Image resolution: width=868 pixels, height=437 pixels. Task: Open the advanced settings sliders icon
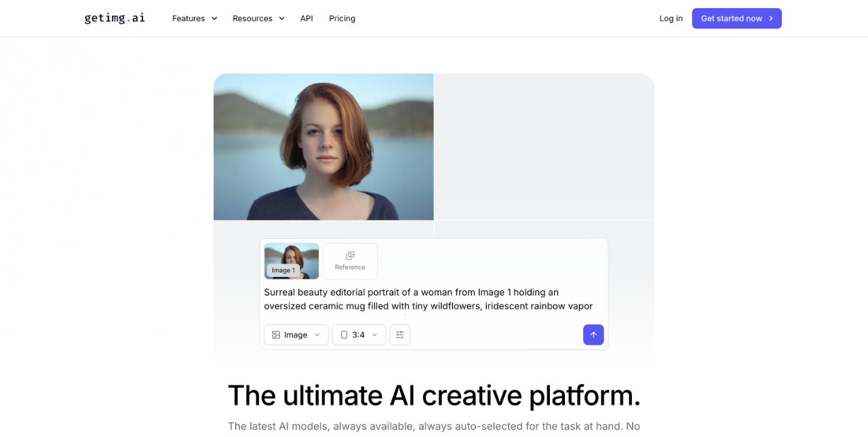pyautogui.click(x=399, y=335)
